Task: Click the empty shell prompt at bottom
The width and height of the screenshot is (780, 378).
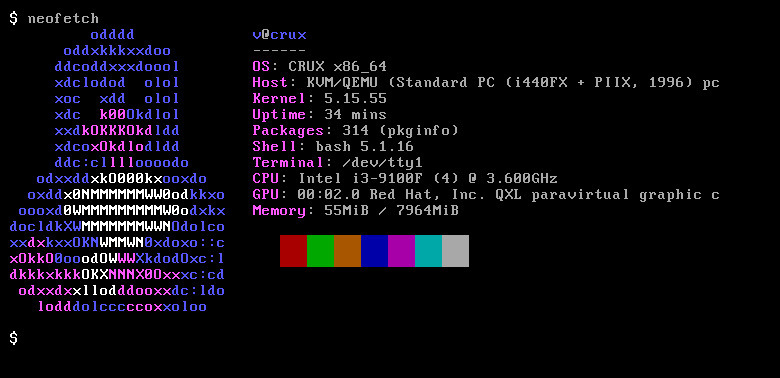Action: click(x=13, y=338)
